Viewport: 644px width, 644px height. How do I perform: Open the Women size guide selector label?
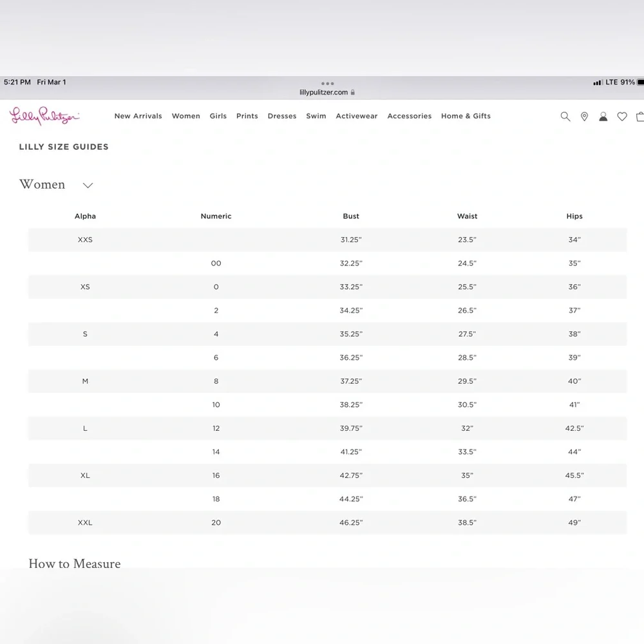pos(43,184)
